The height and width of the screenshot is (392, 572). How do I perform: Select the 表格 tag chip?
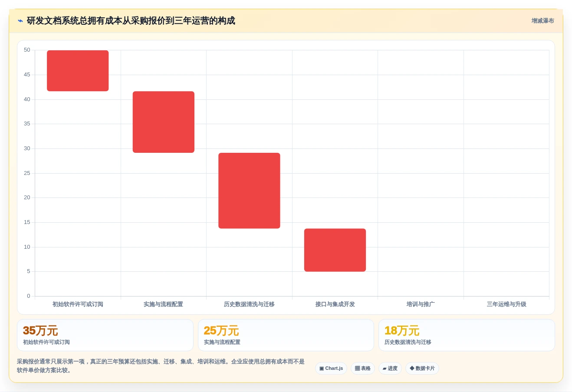(x=363, y=368)
